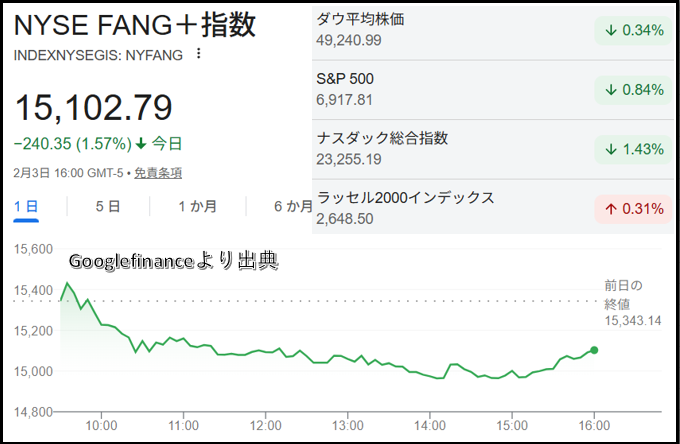Open the three-dot menu beside NYFANG
680x444 pixels.
pos(198,54)
